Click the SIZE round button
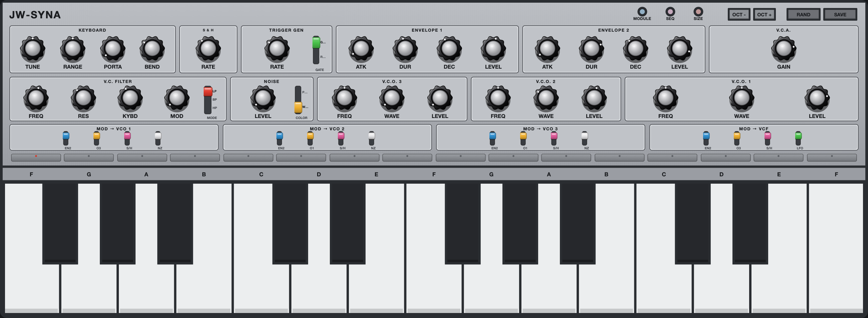This screenshot has width=868, height=318. click(x=698, y=12)
